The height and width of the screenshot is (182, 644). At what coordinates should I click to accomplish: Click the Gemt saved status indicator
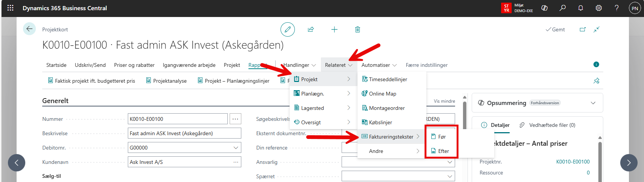click(555, 29)
